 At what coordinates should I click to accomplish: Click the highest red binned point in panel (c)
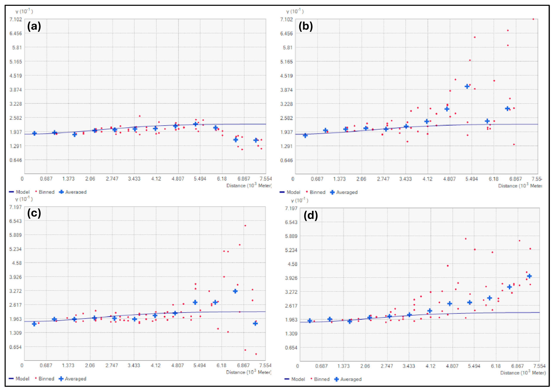pos(245,226)
